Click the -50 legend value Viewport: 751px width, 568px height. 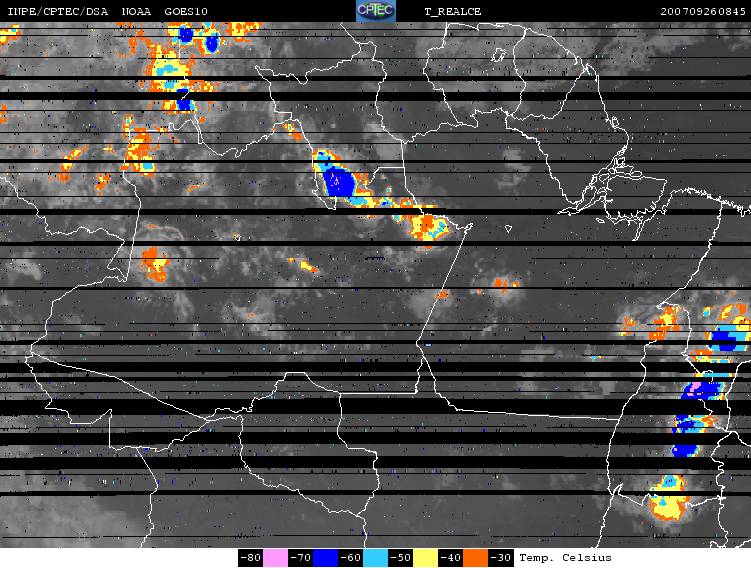coord(400,558)
